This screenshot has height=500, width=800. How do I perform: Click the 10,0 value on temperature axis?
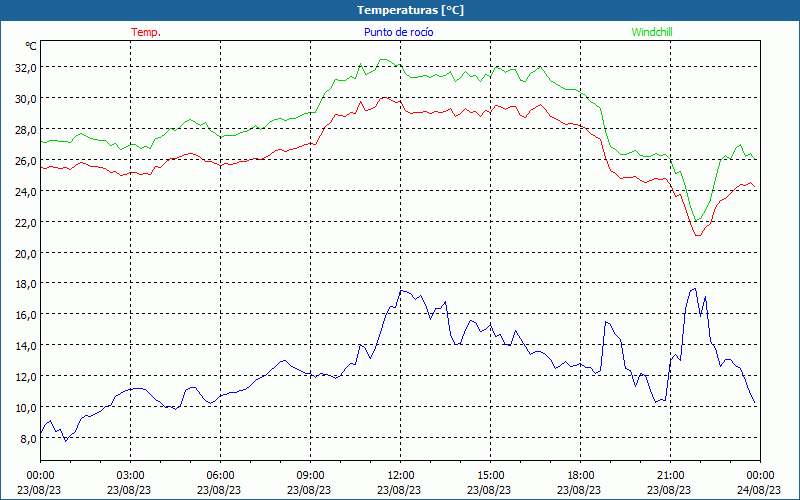tap(26, 408)
